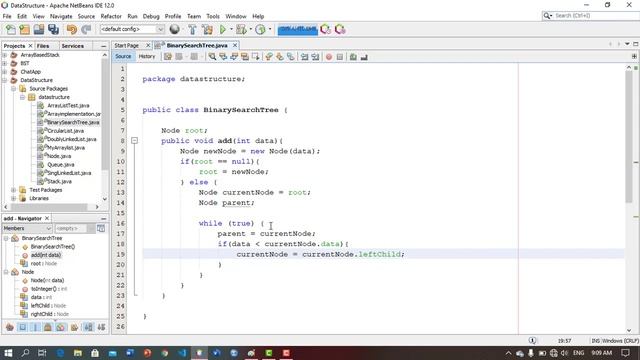Close the BinarySearchTree.java tab

coord(235,45)
